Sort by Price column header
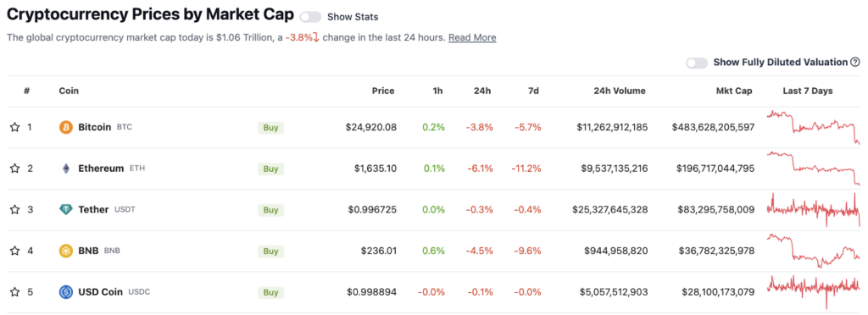This screenshot has height=315, width=868. pos(383,91)
